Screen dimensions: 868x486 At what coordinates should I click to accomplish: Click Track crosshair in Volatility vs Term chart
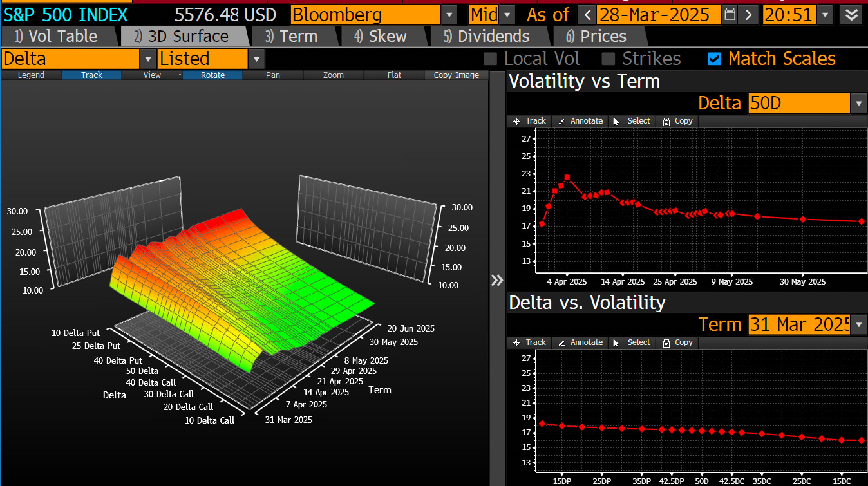point(529,121)
